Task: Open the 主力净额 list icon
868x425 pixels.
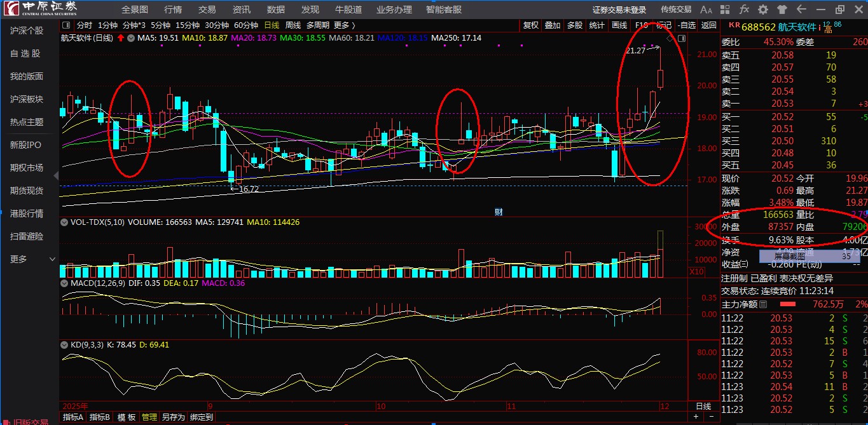Action: [x=764, y=305]
